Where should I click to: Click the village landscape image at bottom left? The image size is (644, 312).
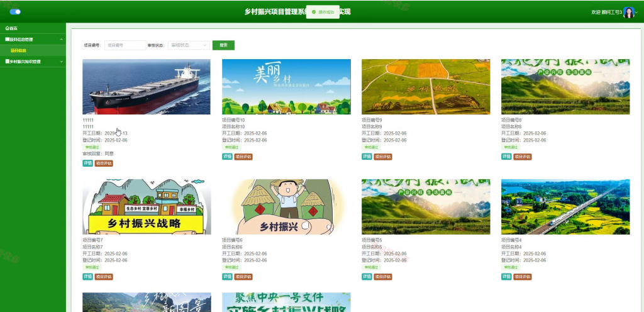click(147, 302)
